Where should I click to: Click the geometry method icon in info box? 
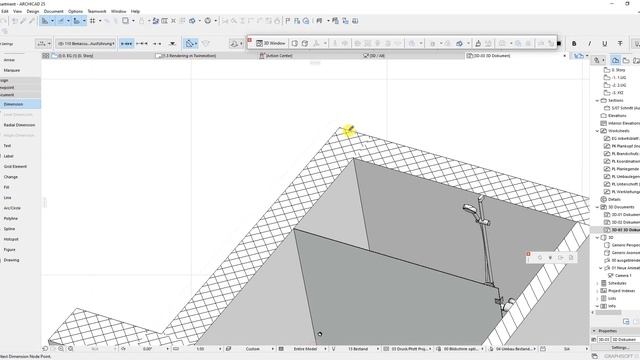click(189, 43)
